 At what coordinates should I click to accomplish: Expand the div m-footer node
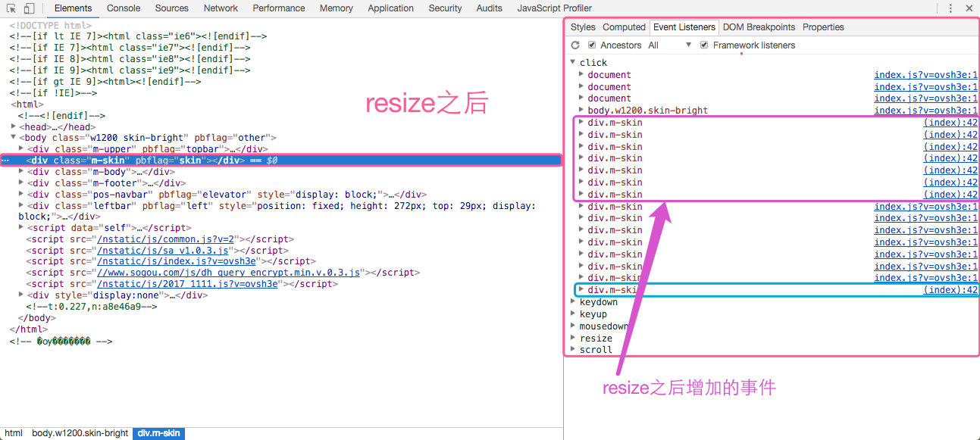pyautogui.click(x=21, y=183)
